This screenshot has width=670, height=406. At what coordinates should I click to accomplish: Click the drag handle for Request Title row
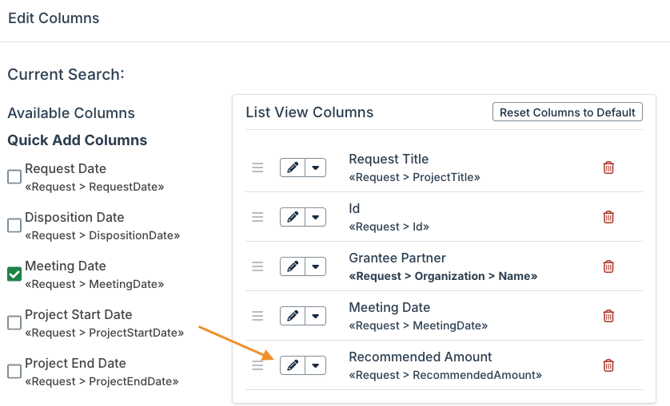pos(258,168)
